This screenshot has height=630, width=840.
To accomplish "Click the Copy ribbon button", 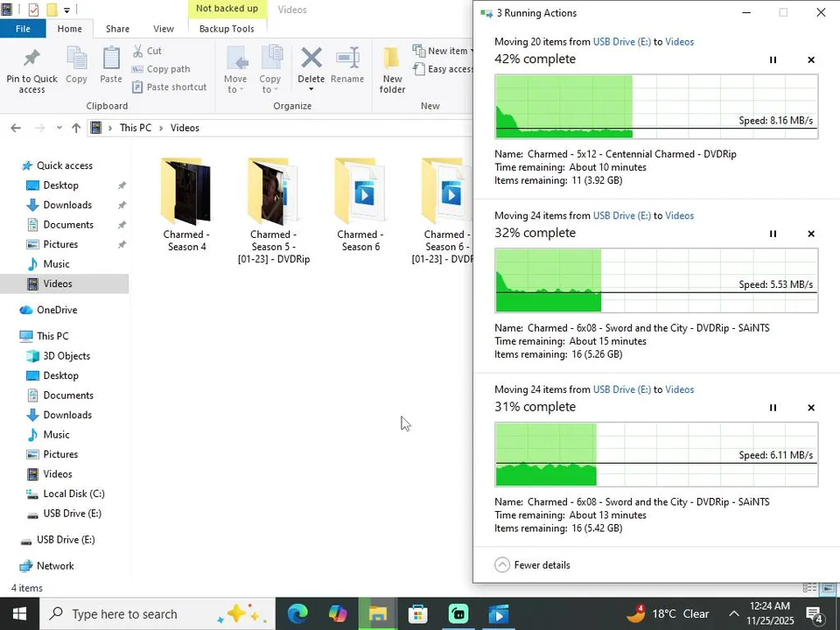I will click(x=76, y=65).
